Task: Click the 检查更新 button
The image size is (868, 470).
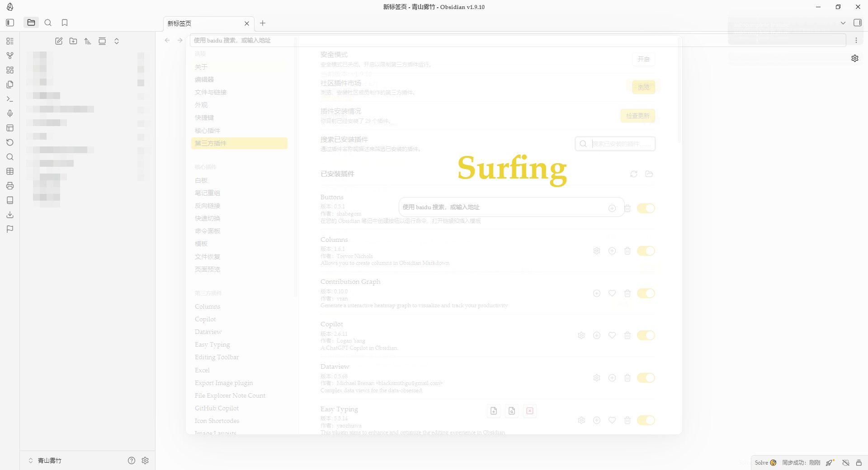Action: click(x=637, y=116)
